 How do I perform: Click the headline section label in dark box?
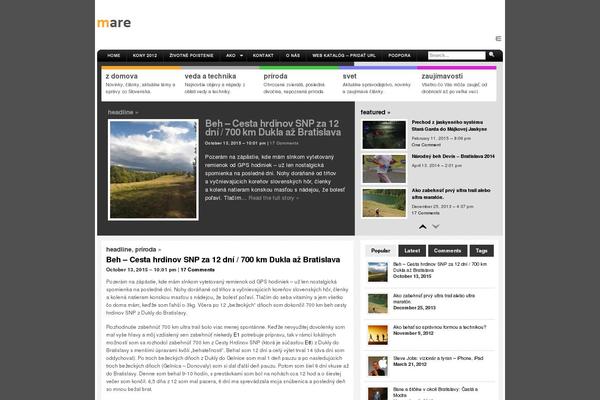tap(123, 112)
